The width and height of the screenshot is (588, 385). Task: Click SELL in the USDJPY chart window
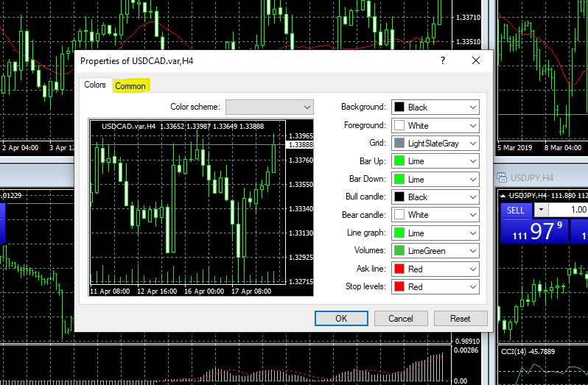pos(516,210)
